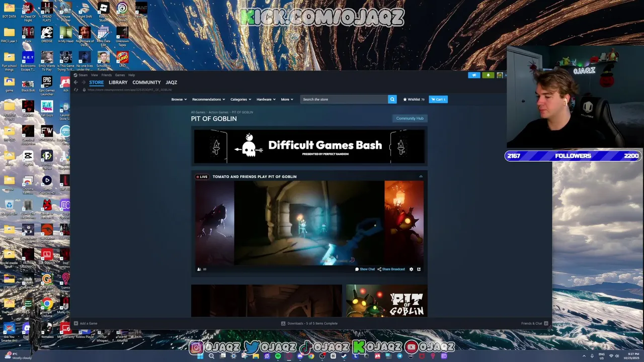Open the Wishlist button
The width and height of the screenshot is (644, 362).
(x=414, y=99)
